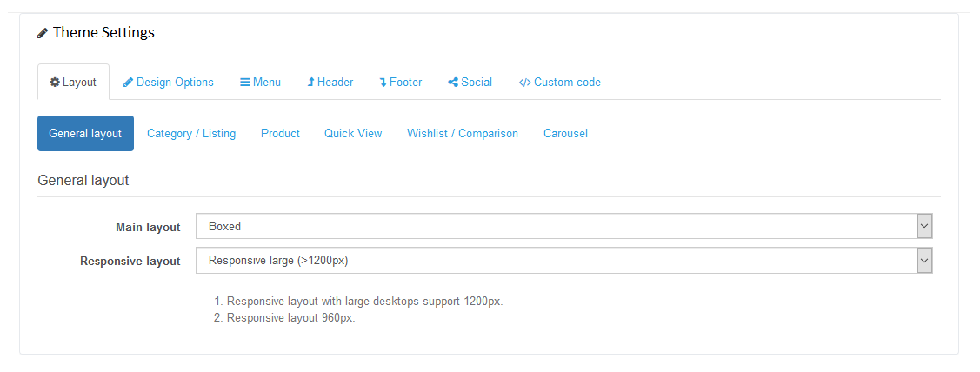This screenshot has width=980, height=372.
Task: Click the up-arrow icon on Header tab
Action: pyautogui.click(x=310, y=83)
